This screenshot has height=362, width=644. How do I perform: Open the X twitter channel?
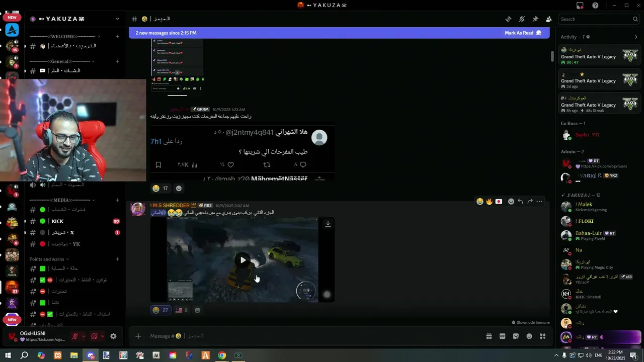tap(74, 233)
